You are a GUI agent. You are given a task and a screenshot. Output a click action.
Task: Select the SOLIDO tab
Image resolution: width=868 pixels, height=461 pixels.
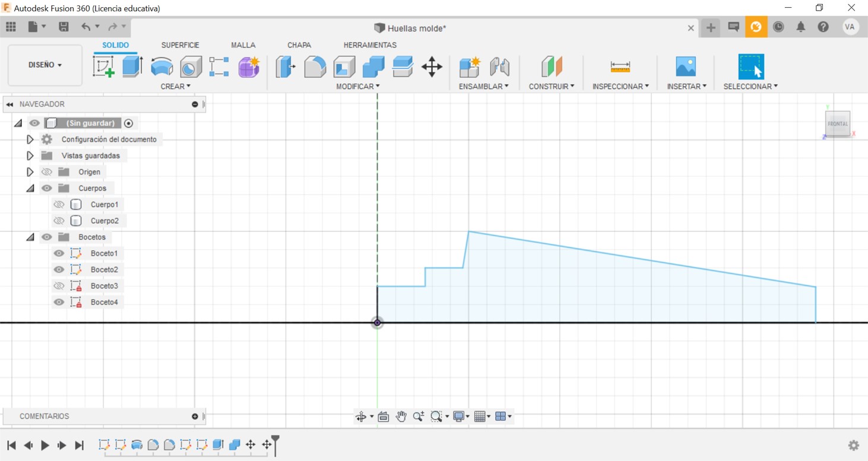pos(115,45)
